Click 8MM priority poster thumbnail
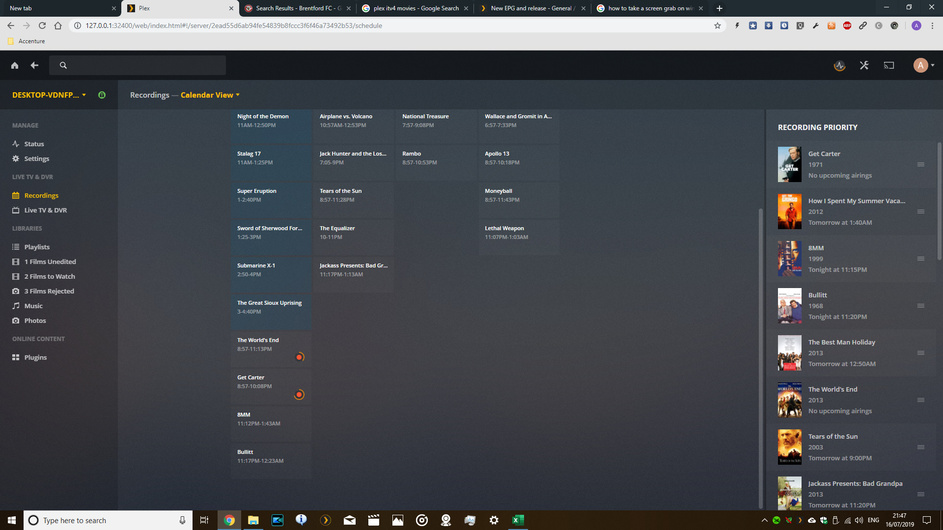The image size is (943, 530). pyautogui.click(x=789, y=259)
